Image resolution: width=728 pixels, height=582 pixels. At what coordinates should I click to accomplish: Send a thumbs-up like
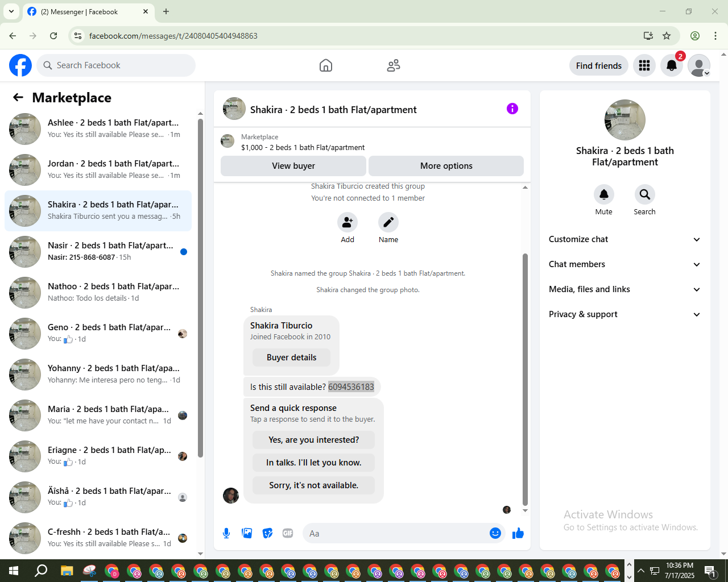[x=518, y=533]
